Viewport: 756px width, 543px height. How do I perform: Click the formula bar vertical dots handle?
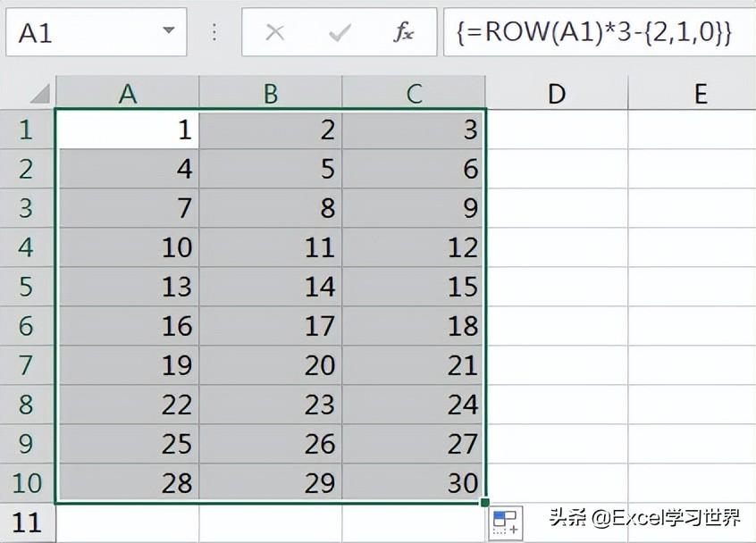[214, 33]
